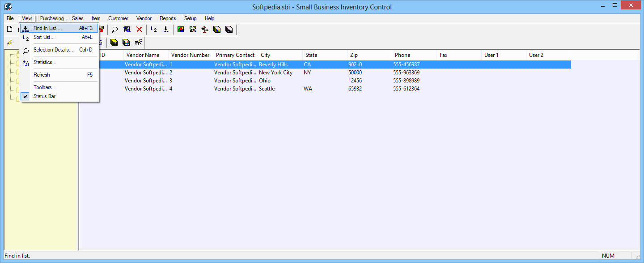Open the Reports menu

coord(168,18)
